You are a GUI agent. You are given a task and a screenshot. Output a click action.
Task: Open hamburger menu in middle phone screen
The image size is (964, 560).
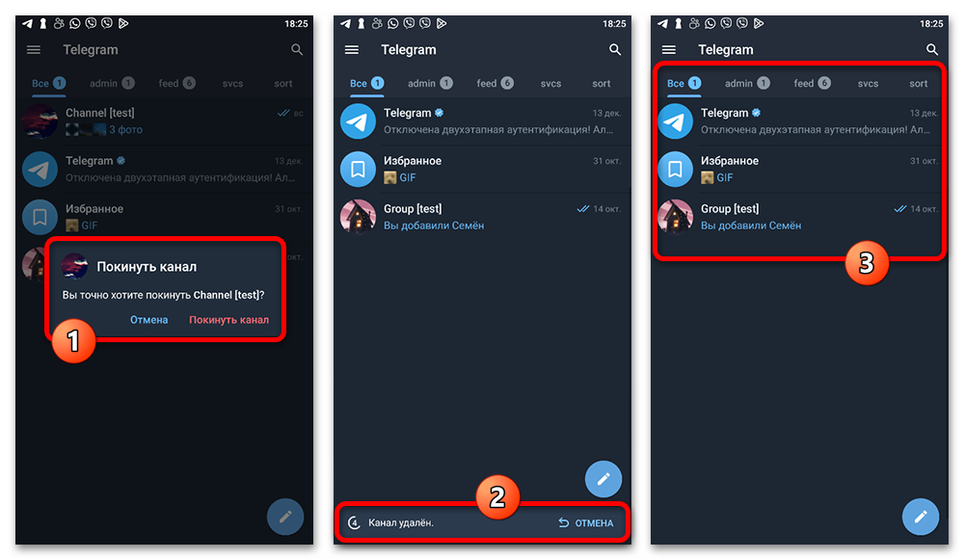352,50
